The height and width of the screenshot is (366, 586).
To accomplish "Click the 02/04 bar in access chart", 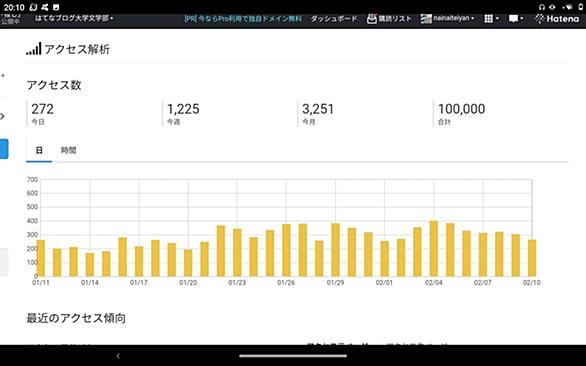I will pos(434,249).
